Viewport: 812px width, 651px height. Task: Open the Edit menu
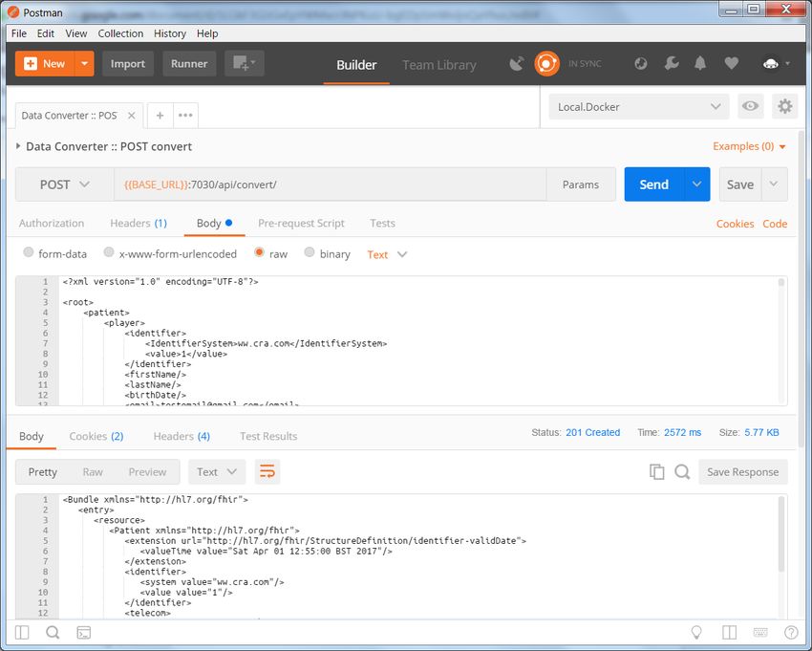[46, 33]
